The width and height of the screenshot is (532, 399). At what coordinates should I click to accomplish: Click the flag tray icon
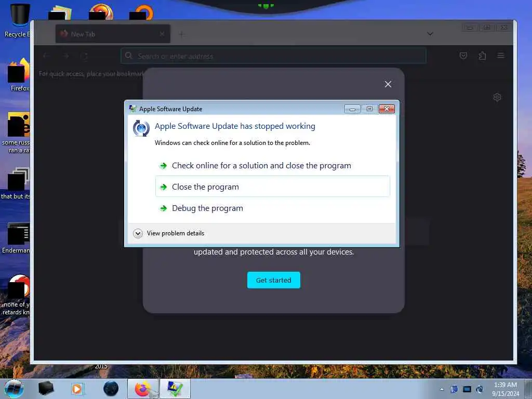coord(454,389)
